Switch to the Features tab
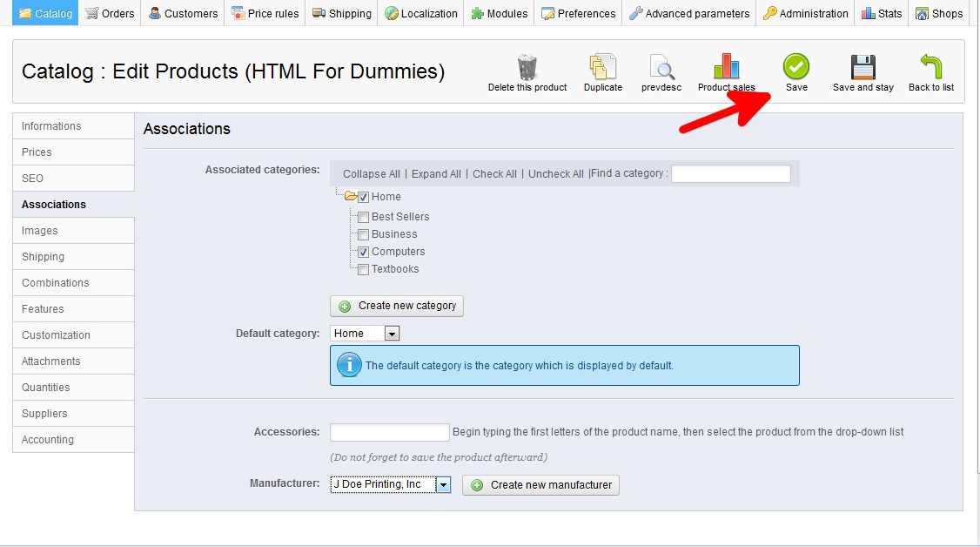 point(73,309)
